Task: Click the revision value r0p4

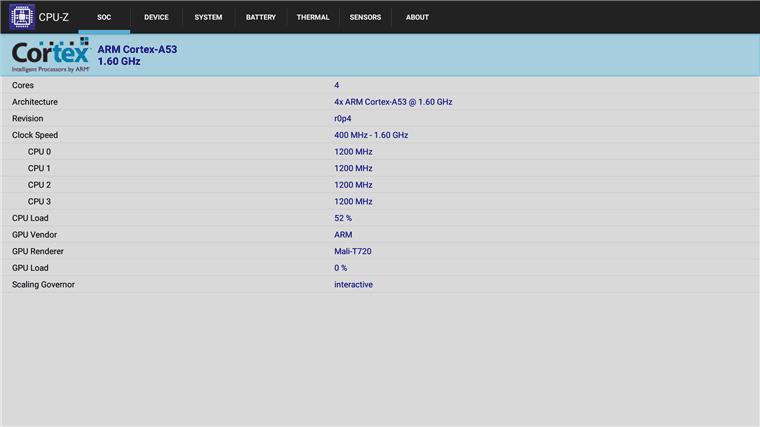Action: coord(343,118)
